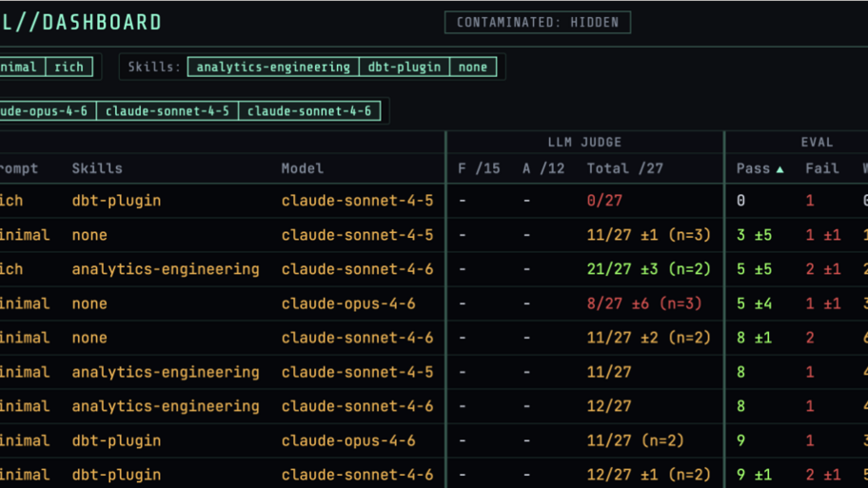Sort by the F /15 column

pyautogui.click(x=479, y=168)
